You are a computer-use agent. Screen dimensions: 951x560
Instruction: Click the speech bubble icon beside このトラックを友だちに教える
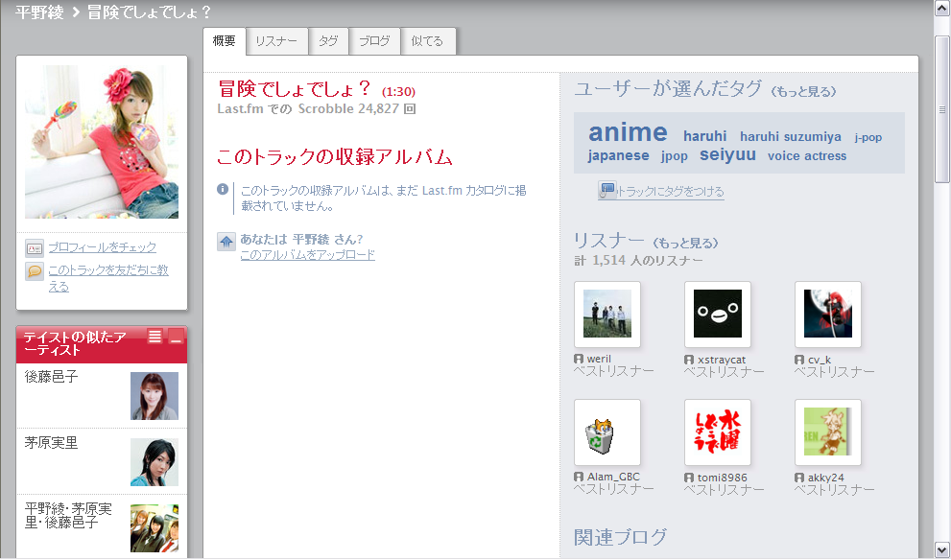pos(34,271)
